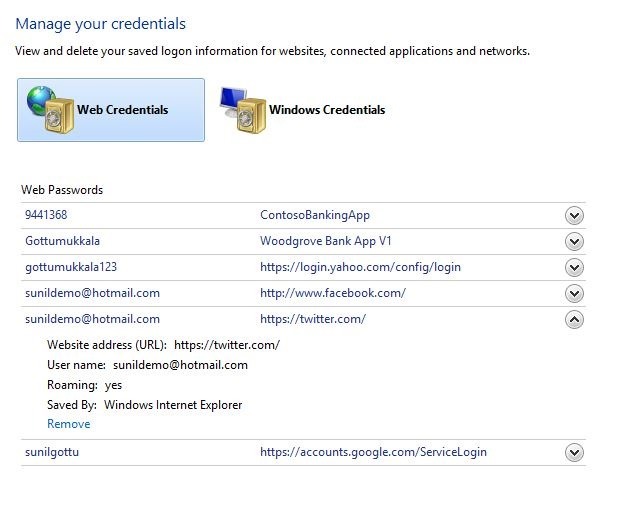Image resolution: width=626 pixels, height=511 pixels.
Task: Expand the login.yahoo.com credential chevron
Action: (x=574, y=267)
